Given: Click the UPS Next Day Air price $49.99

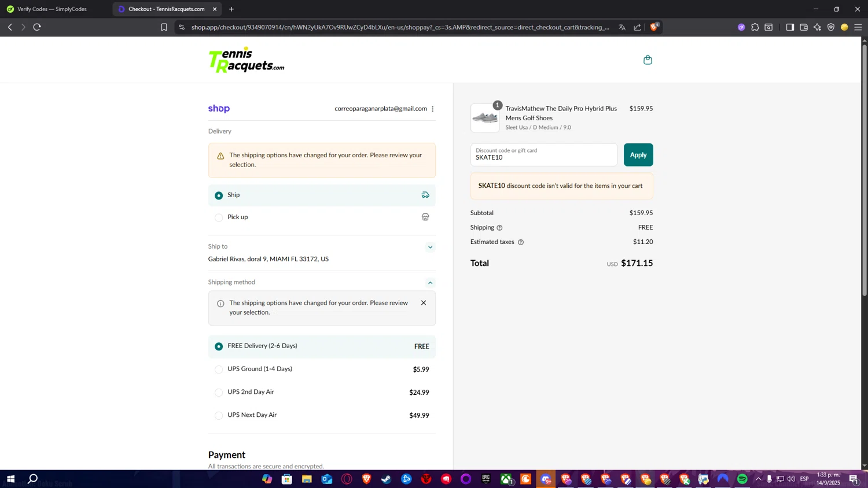Looking at the screenshot, I should [x=419, y=416].
